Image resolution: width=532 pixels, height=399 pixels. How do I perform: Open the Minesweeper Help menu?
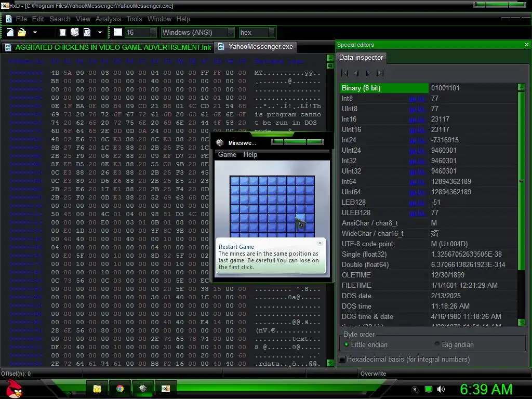[x=250, y=155]
